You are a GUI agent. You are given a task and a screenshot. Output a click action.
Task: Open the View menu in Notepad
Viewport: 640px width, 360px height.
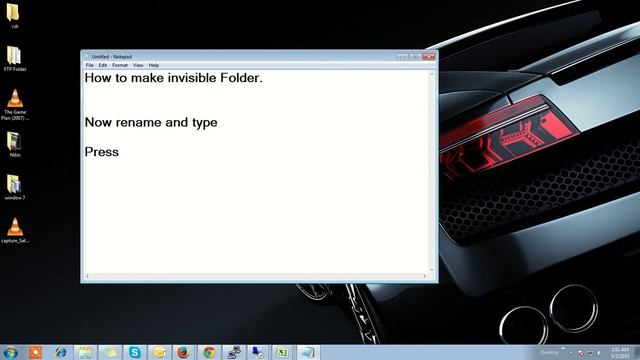138,65
